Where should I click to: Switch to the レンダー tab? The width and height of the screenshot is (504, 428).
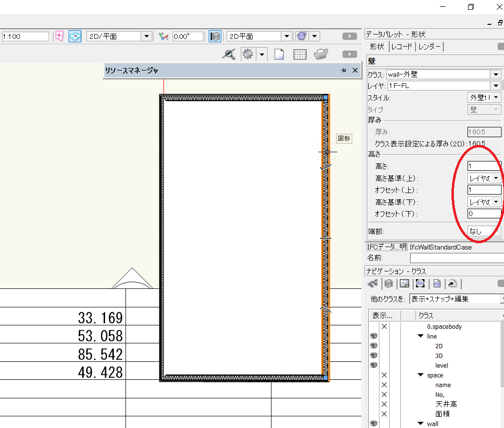tap(430, 47)
